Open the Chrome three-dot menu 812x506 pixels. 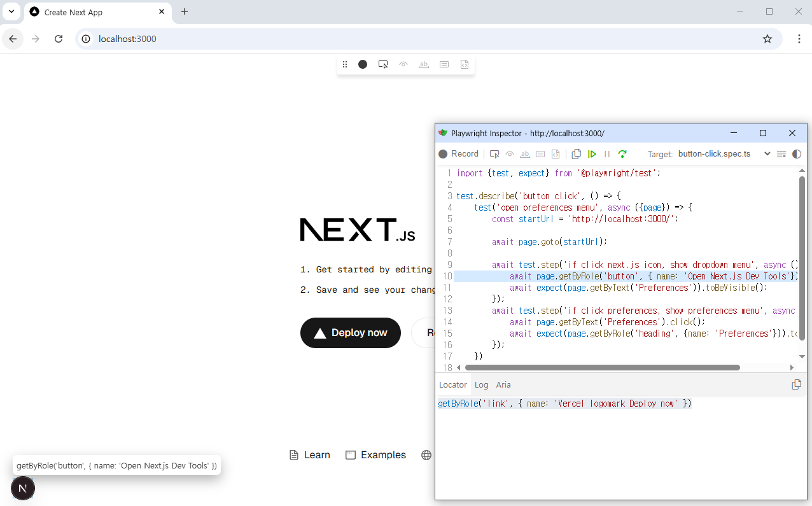(x=799, y=39)
